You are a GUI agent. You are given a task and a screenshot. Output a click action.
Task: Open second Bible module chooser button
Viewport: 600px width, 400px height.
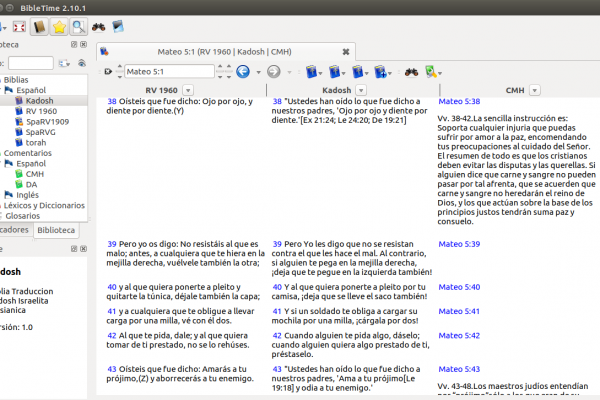(337, 72)
